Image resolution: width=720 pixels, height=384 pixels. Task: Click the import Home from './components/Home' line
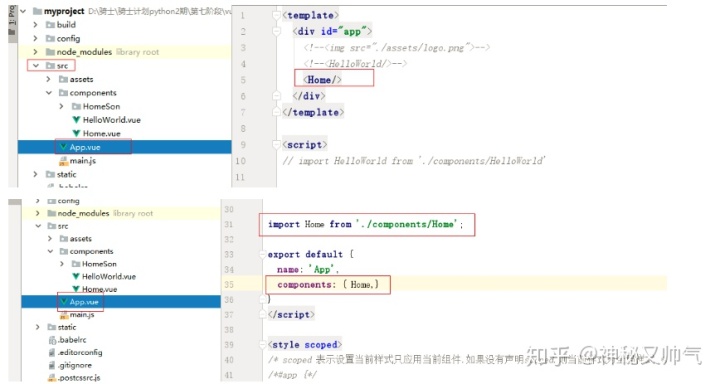(366, 224)
